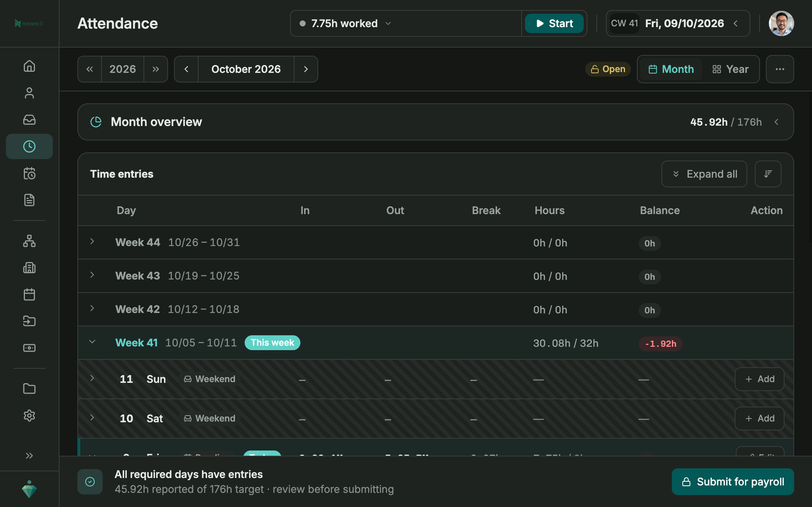
Task: Go to next month arrow
Action: pyautogui.click(x=306, y=69)
